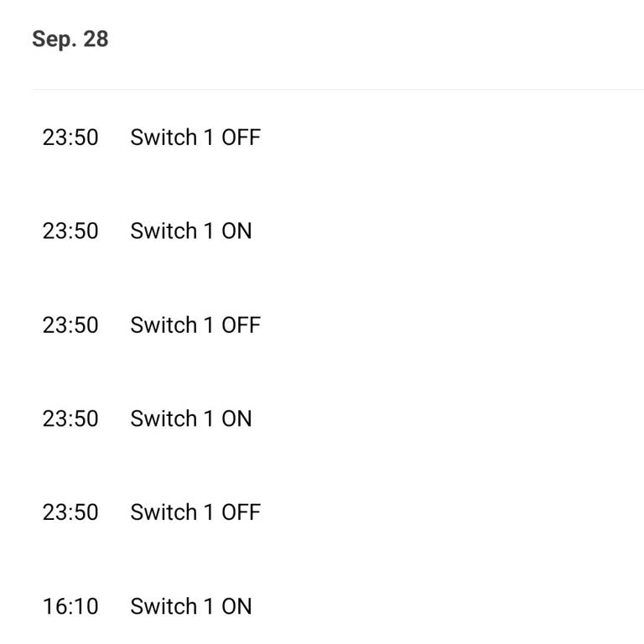This screenshot has height=644, width=644.
Task: Select the middle Switch 1 OFF entry
Action: pyautogui.click(x=195, y=325)
